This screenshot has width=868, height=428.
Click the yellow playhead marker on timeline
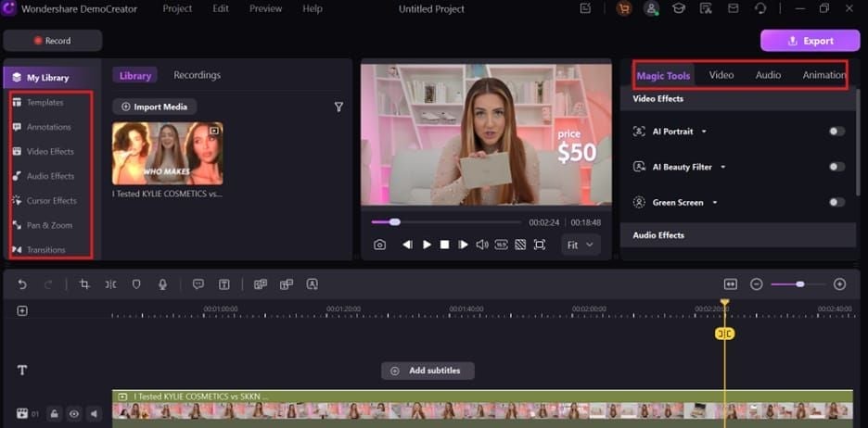pos(724,334)
